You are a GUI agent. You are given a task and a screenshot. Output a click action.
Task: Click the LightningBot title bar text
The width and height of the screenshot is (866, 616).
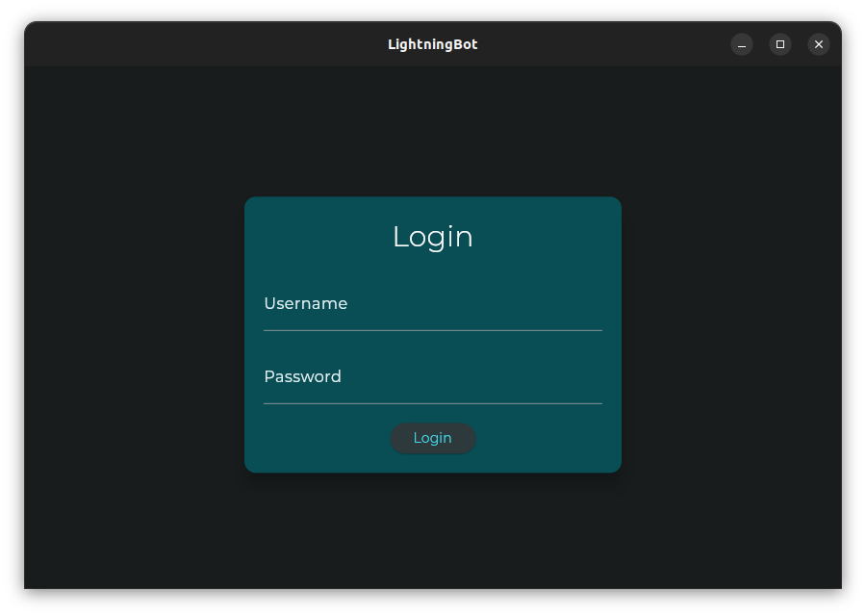[x=432, y=44]
